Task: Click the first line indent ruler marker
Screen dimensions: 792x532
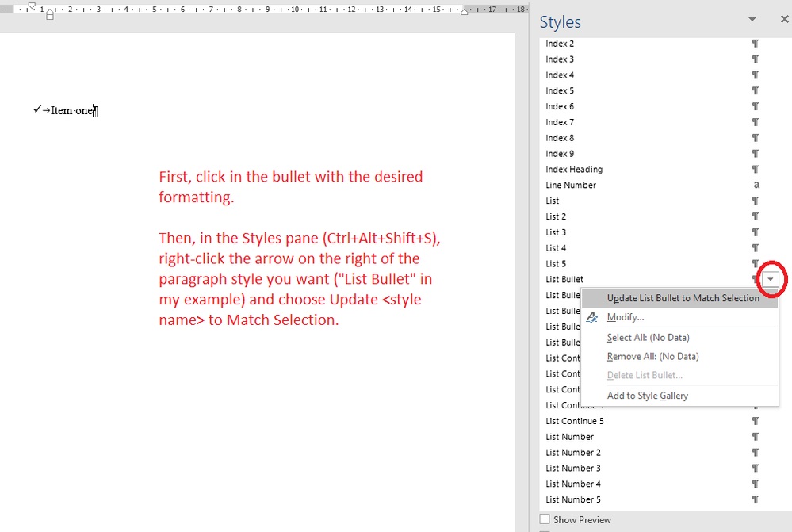Action: [x=32, y=6]
